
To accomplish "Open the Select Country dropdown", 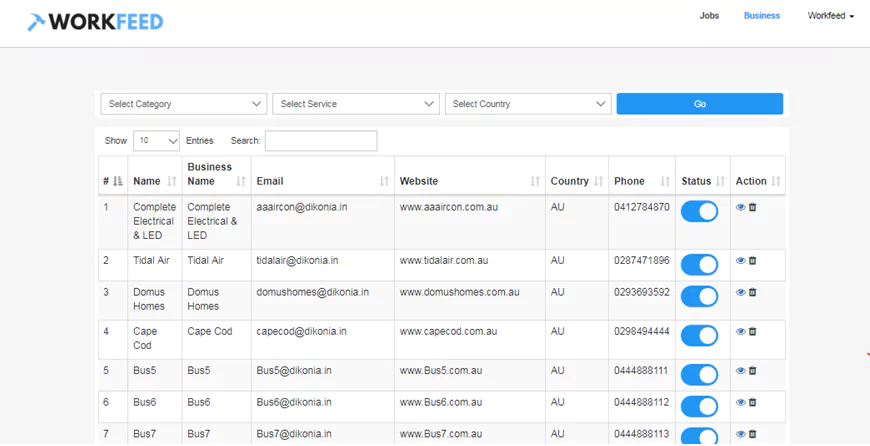I will (x=528, y=104).
